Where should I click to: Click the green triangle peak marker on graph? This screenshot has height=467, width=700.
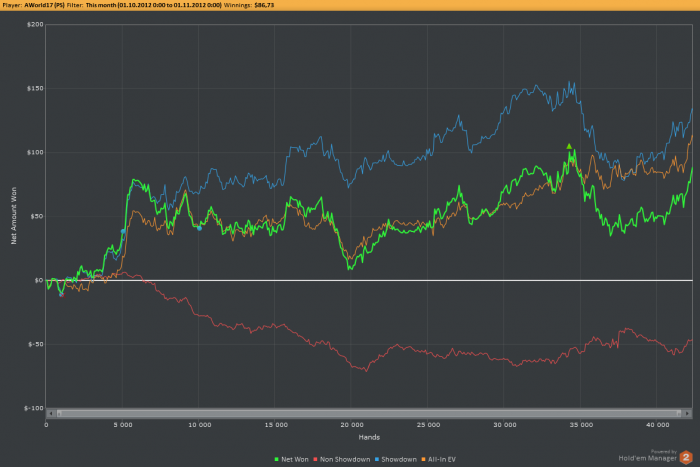click(569, 146)
